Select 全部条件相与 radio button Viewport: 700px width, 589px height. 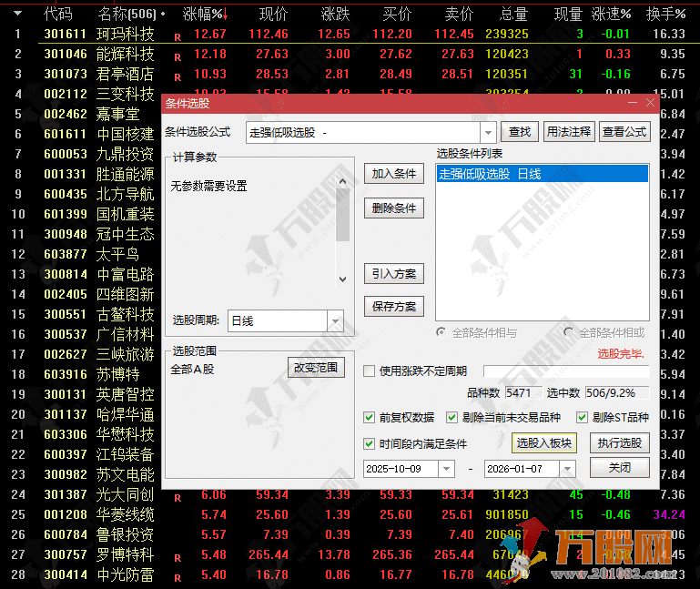[x=441, y=332]
